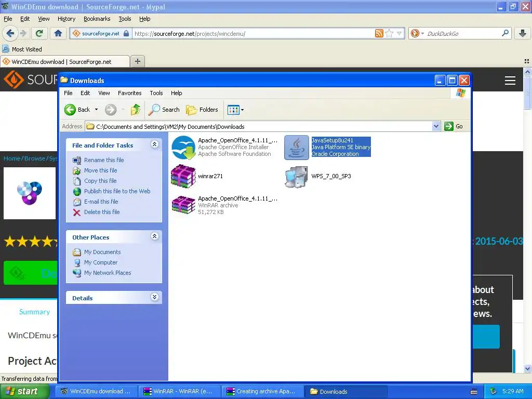Open the Tools menu in Downloads window
The width and height of the screenshot is (532, 399).
point(156,93)
